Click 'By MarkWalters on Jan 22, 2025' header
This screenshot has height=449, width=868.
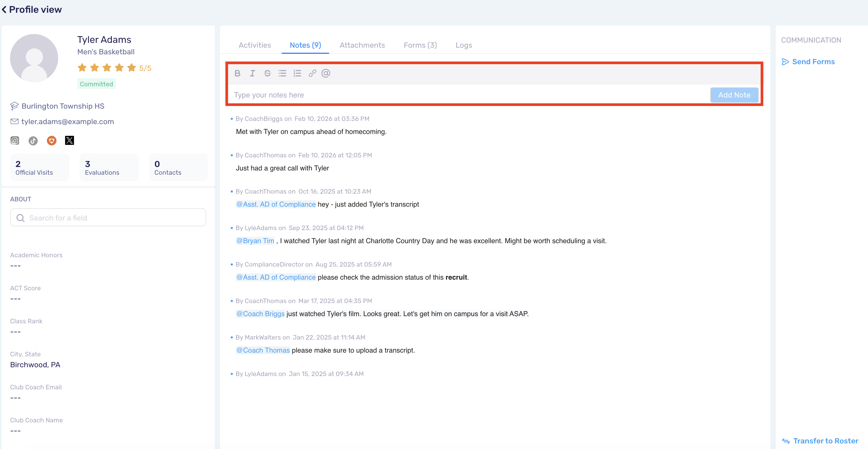300,337
